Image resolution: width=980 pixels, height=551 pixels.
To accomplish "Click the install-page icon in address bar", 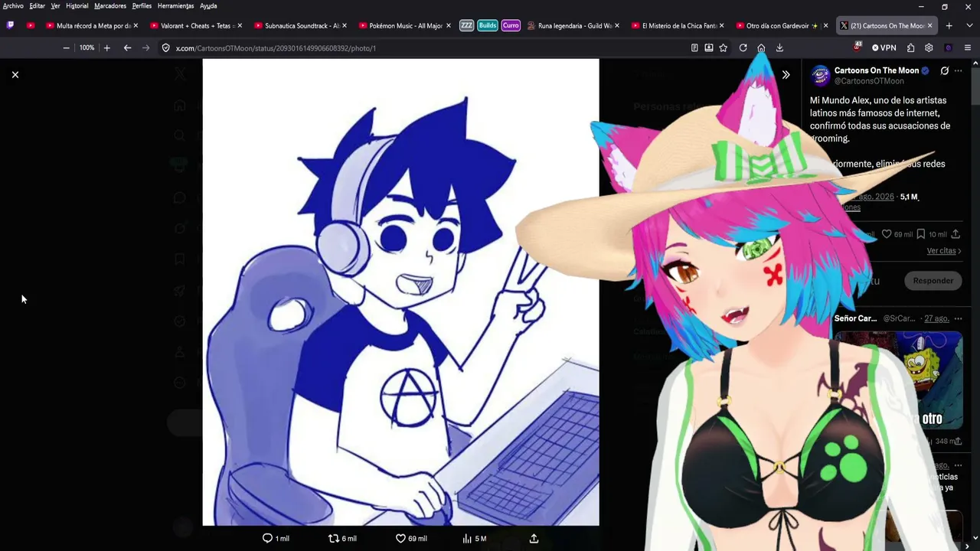I will [x=709, y=47].
